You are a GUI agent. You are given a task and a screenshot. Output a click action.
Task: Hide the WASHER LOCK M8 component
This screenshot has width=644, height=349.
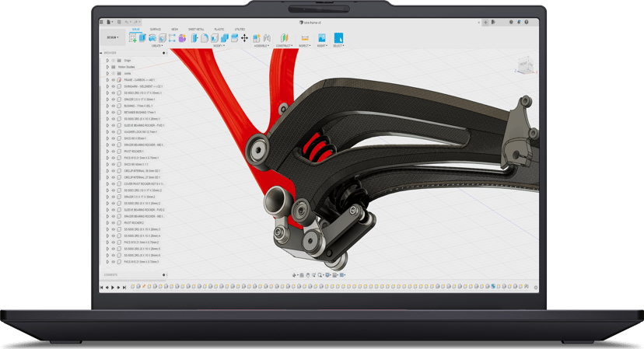pyautogui.click(x=114, y=132)
